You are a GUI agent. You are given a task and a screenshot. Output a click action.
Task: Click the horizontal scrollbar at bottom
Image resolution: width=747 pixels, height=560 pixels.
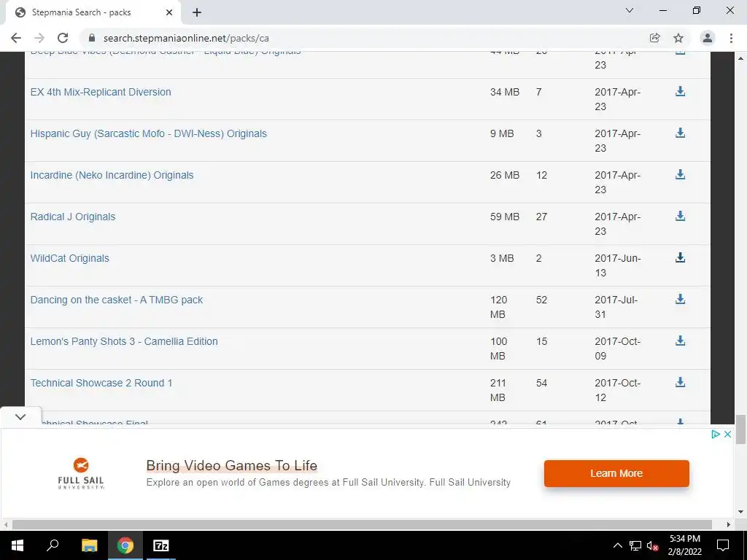pyautogui.click(x=362, y=524)
